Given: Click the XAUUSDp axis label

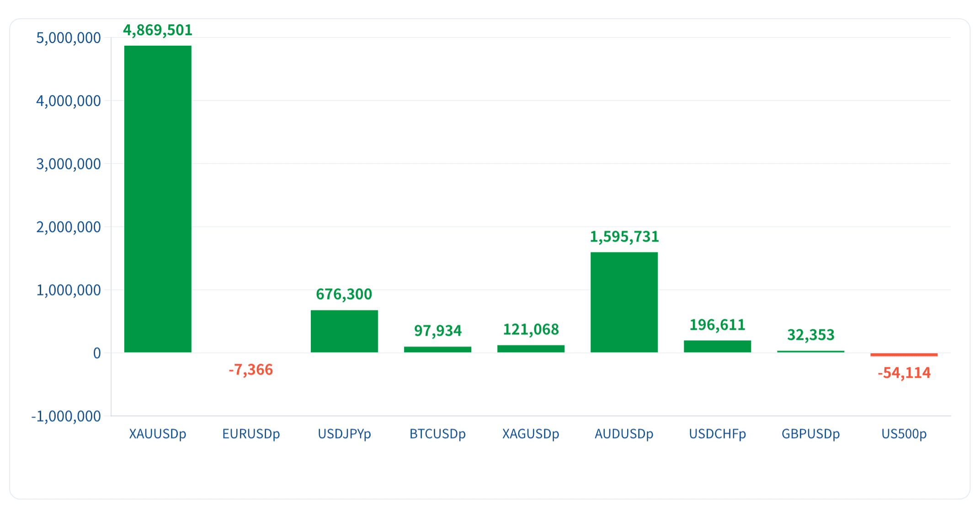Looking at the screenshot, I should 158,433.
